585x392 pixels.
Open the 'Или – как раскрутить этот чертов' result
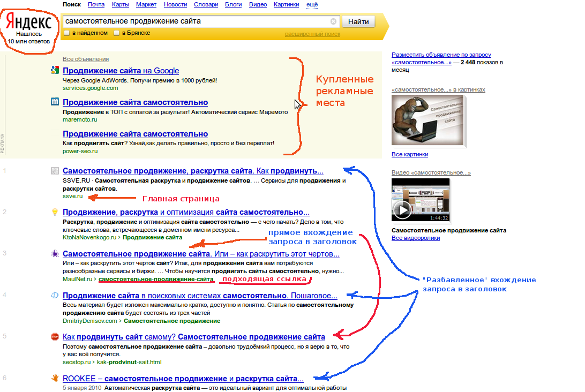tap(201, 254)
